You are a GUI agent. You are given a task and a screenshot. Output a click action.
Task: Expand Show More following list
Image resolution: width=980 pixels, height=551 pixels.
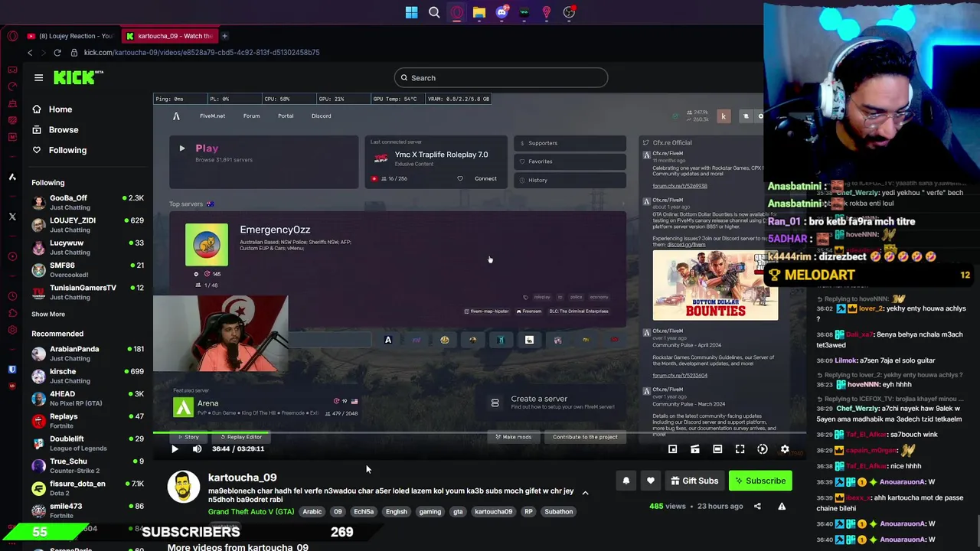48,314
